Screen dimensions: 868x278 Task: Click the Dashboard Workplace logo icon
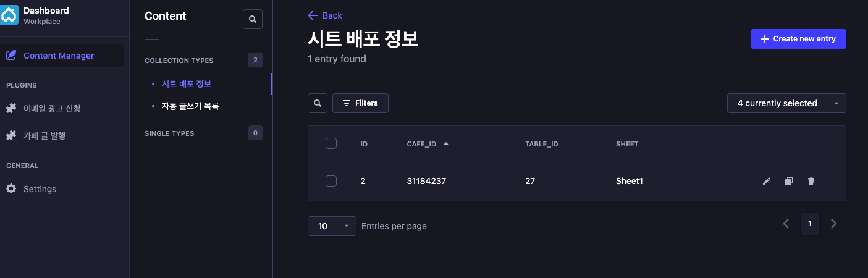coord(9,15)
